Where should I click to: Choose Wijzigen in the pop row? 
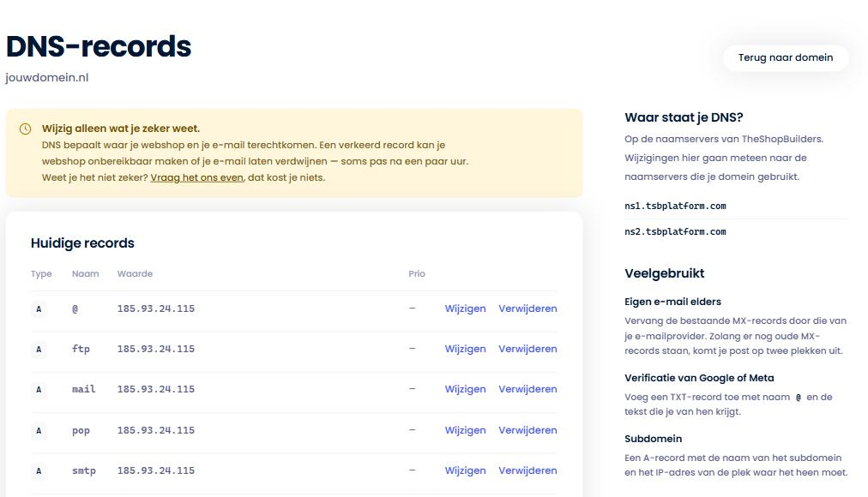pyautogui.click(x=465, y=430)
